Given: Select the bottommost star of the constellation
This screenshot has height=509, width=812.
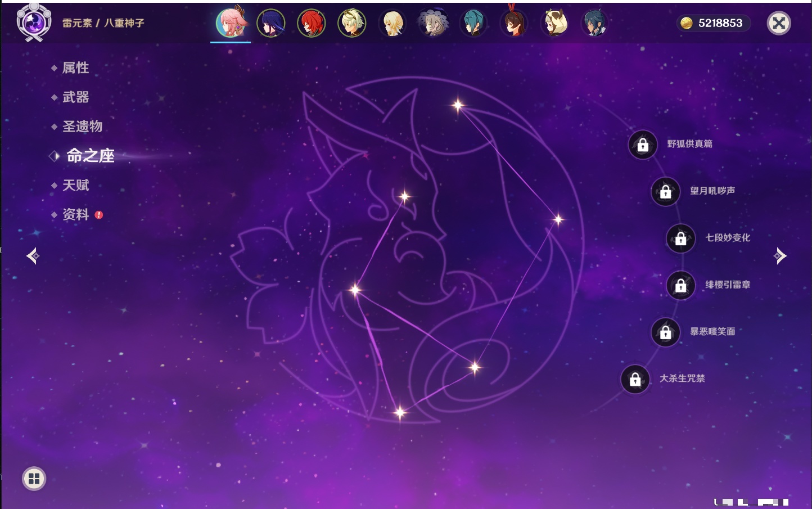Looking at the screenshot, I should [x=400, y=413].
